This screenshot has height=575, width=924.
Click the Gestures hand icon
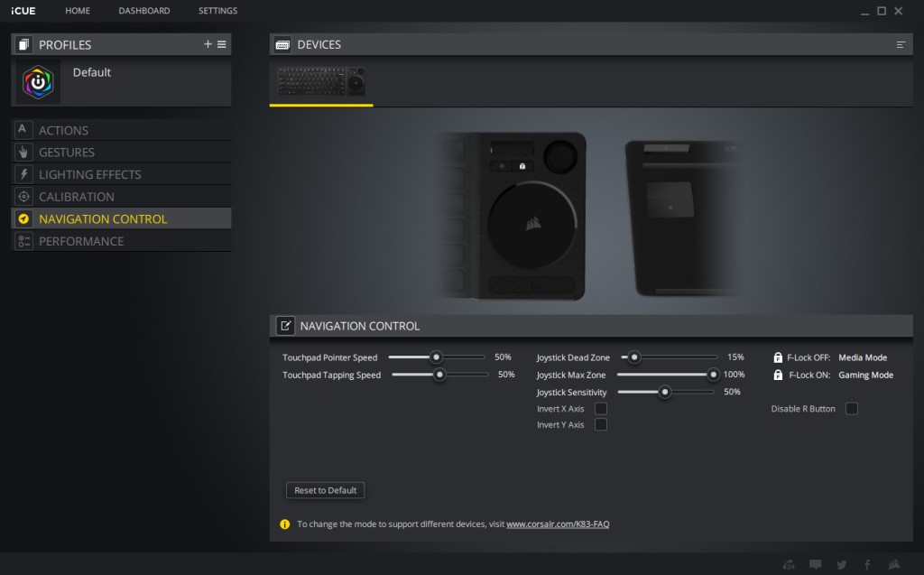click(x=23, y=153)
